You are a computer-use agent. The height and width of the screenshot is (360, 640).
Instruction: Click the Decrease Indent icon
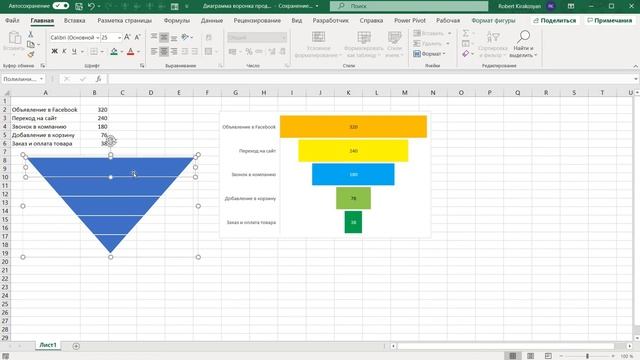point(185,51)
